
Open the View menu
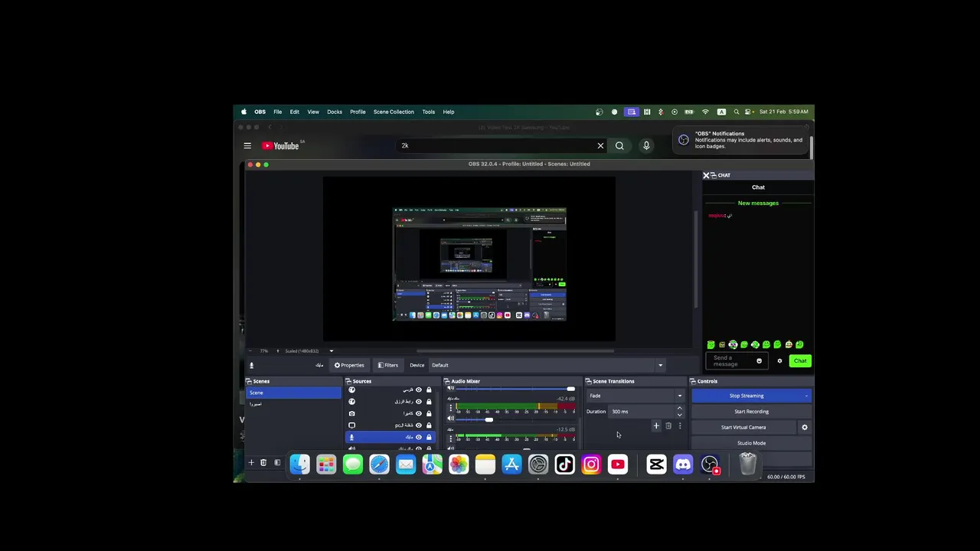coord(313,112)
